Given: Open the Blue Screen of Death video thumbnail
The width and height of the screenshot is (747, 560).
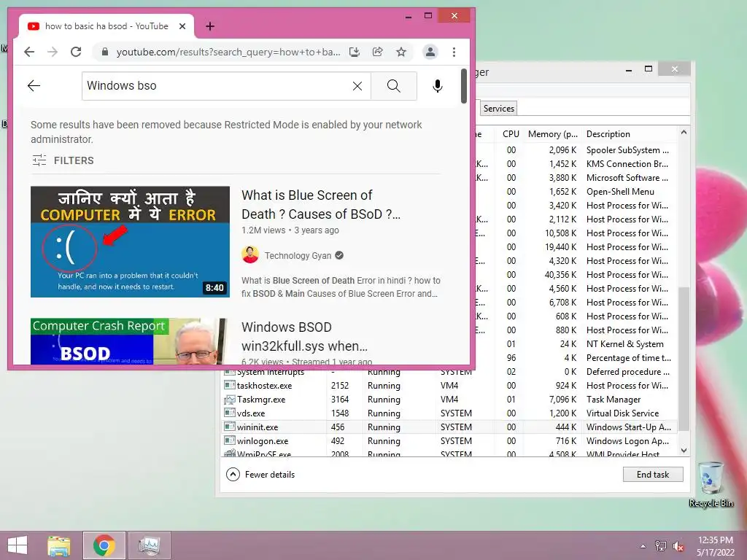Looking at the screenshot, I should (x=130, y=241).
